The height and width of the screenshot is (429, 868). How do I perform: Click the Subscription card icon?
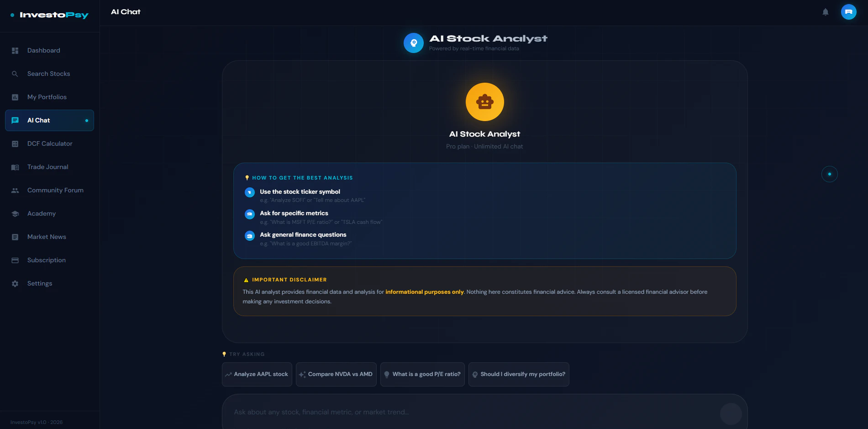click(15, 260)
